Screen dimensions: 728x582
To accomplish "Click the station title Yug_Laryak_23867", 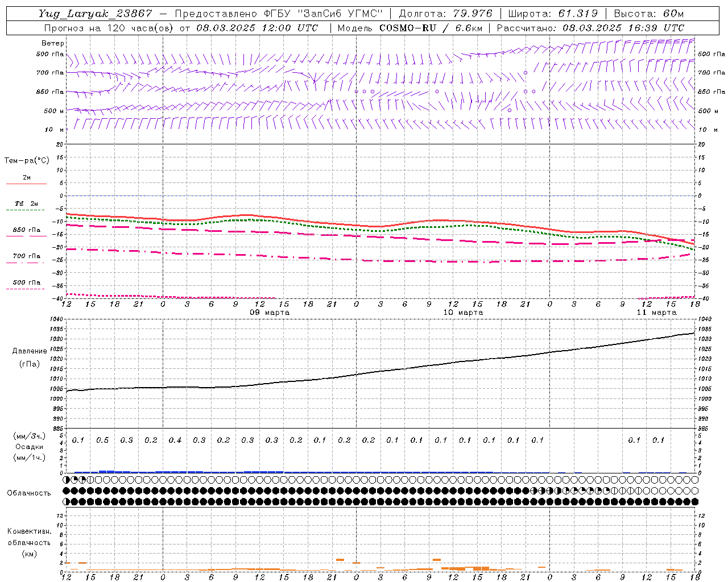I will coord(96,14).
